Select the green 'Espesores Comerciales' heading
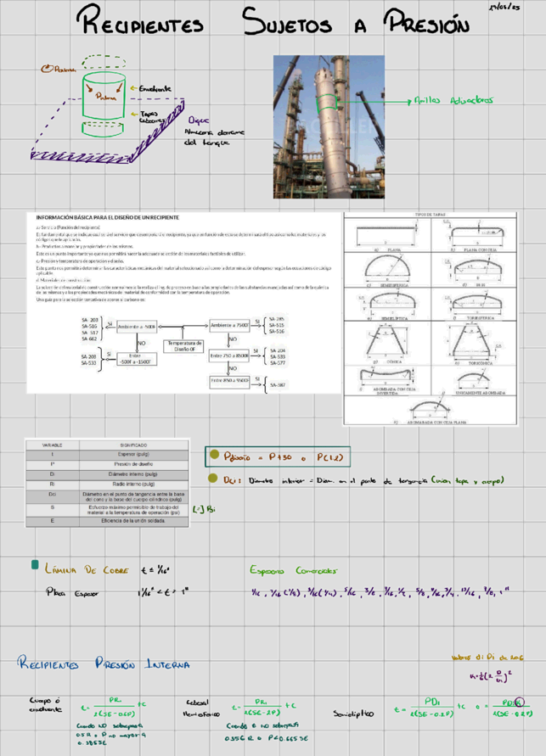This screenshot has height=756, width=546. pyautogui.click(x=293, y=570)
